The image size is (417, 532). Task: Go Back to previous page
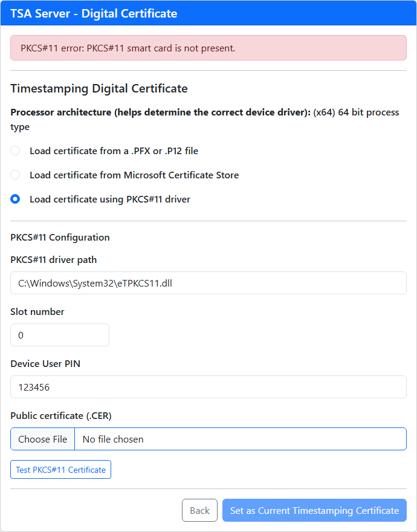[199, 510]
